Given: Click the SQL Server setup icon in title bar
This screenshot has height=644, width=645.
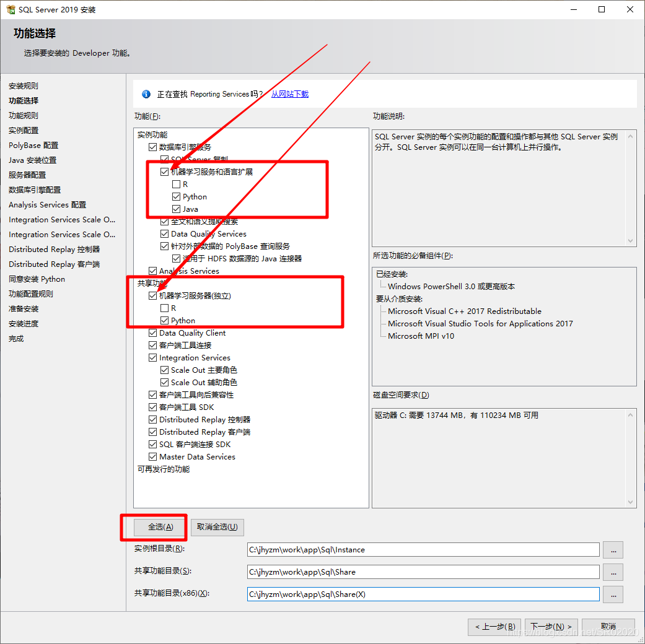Looking at the screenshot, I should click(11, 9).
